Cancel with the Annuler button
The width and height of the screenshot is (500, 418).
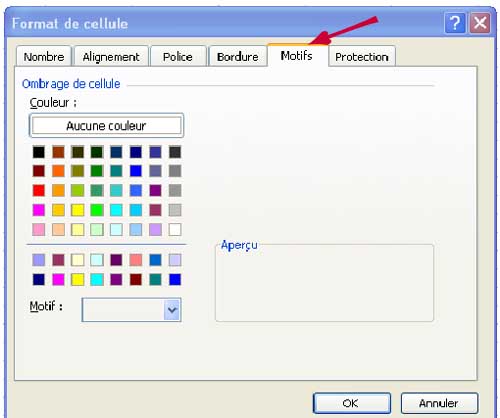pyautogui.click(x=439, y=403)
